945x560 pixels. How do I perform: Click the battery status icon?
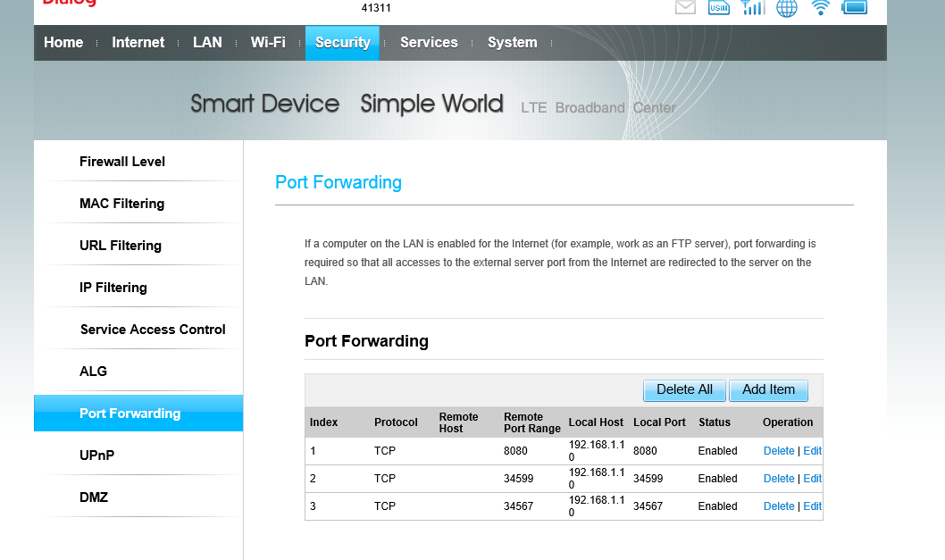pyautogui.click(x=854, y=8)
